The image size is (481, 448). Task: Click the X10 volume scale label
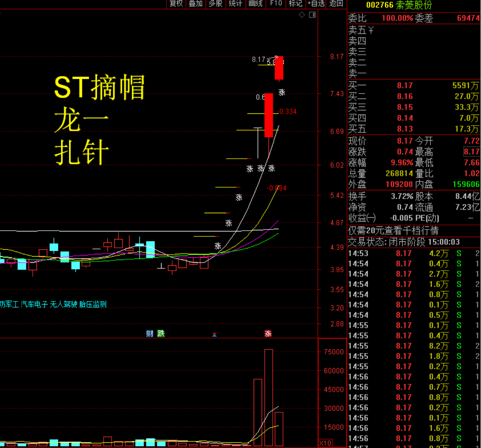tap(325, 443)
